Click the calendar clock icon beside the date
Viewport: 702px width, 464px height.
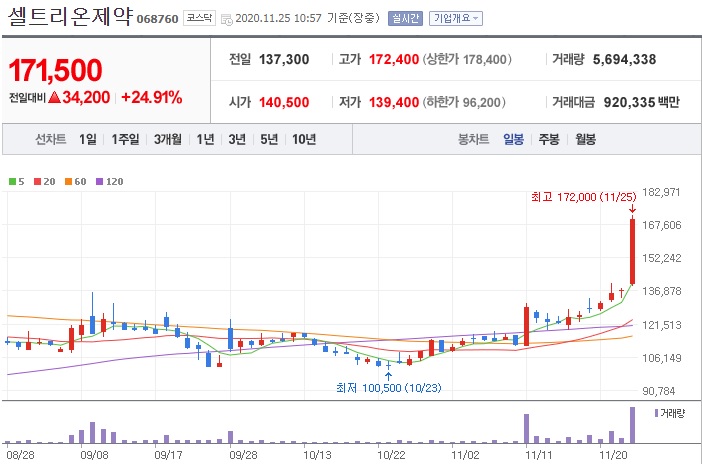pyautogui.click(x=227, y=19)
